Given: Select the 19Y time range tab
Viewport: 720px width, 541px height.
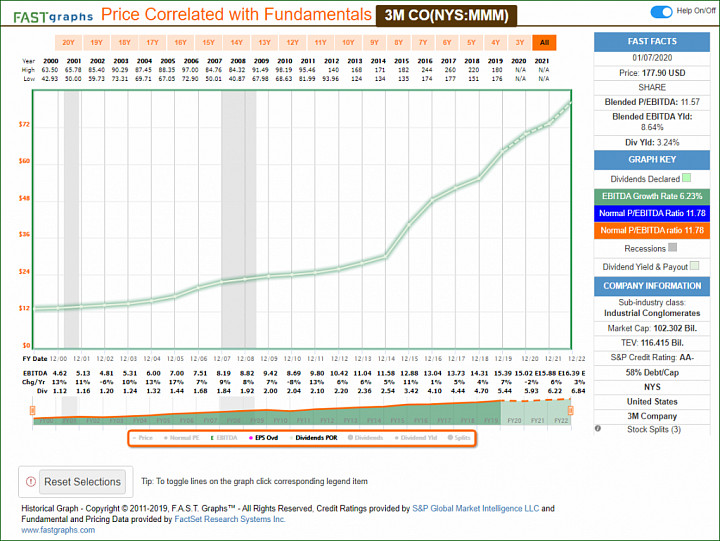Looking at the screenshot, I should (96, 43).
